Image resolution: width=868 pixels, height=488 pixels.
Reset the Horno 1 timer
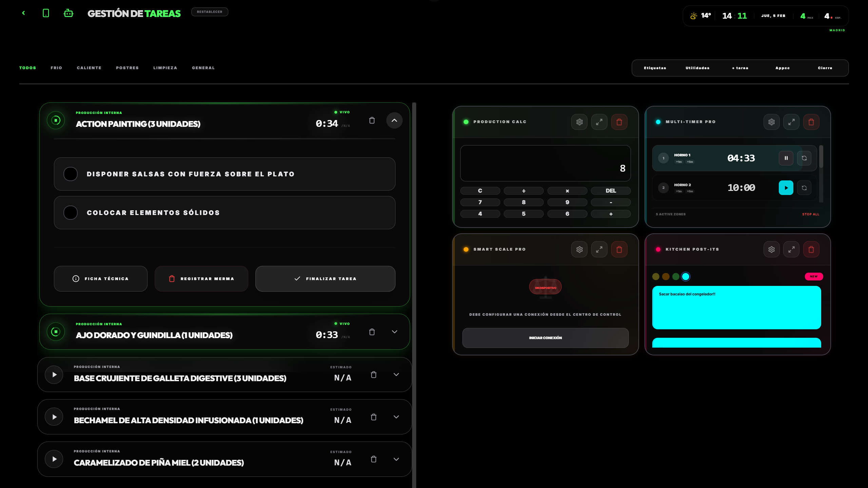(804, 158)
